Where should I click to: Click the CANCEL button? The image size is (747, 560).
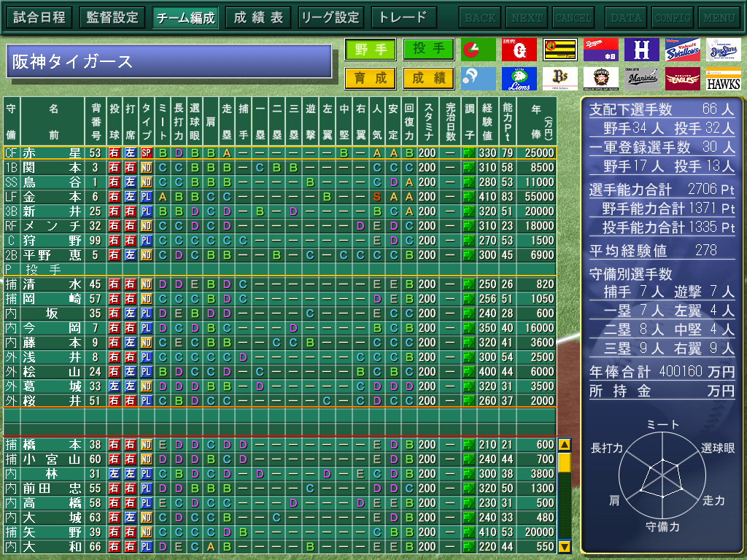click(x=573, y=17)
